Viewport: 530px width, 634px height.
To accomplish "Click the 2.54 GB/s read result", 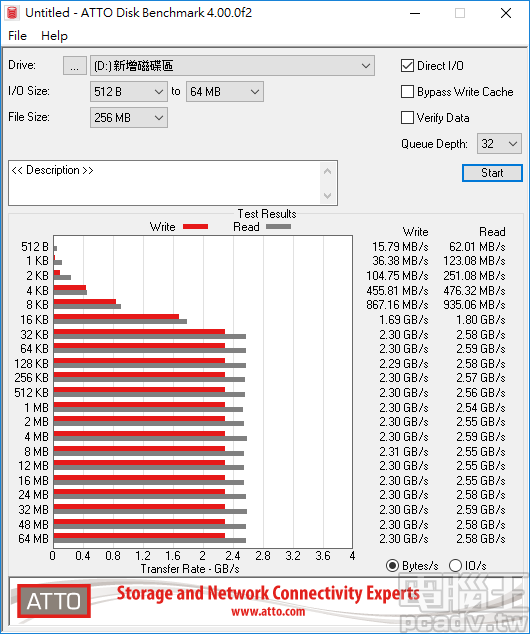I will point(481,408).
